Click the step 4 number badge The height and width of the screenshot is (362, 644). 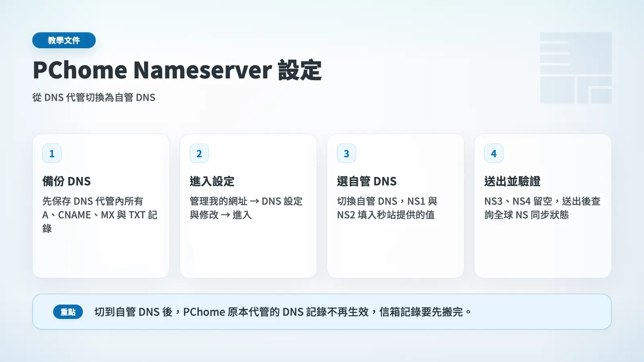tap(494, 153)
